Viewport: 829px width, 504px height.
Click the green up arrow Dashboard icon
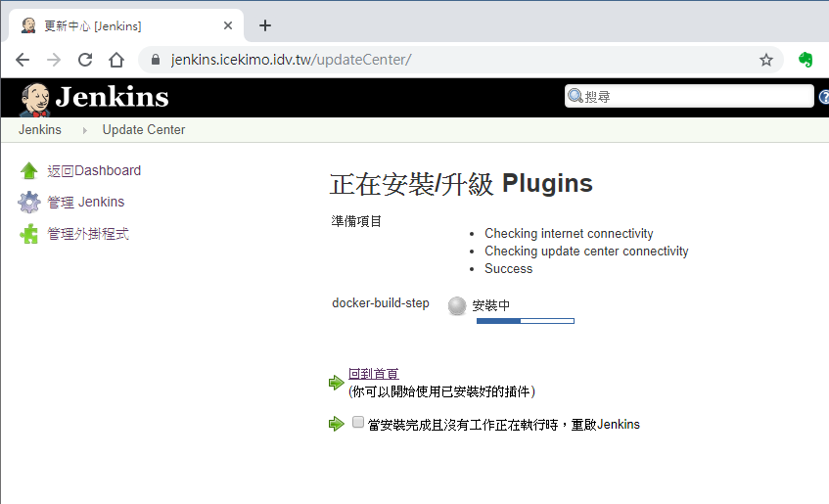tap(29, 171)
